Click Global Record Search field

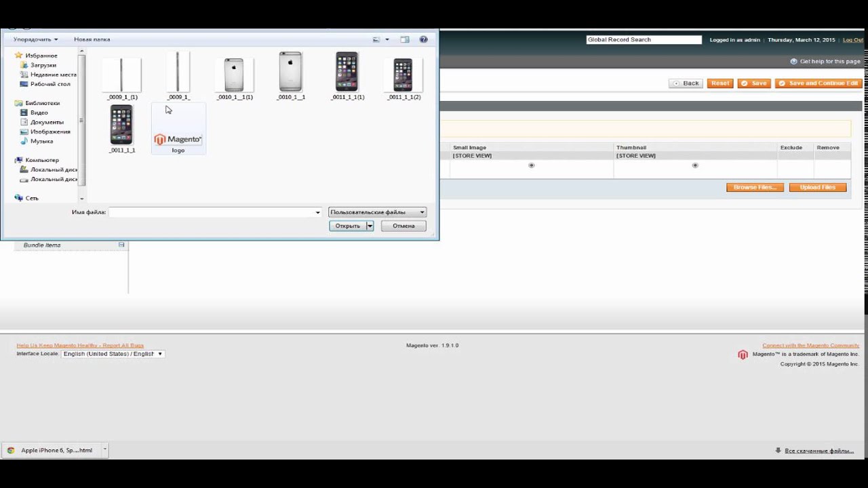[x=644, y=40]
